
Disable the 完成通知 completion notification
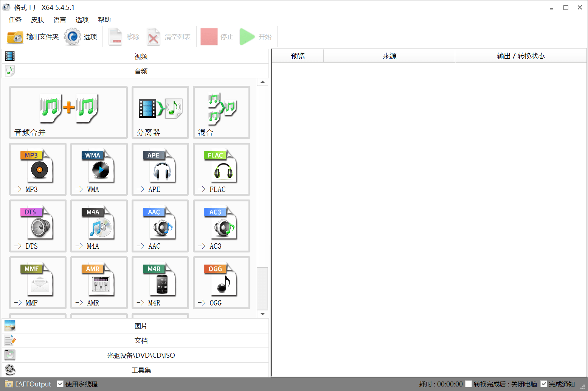[544, 384]
